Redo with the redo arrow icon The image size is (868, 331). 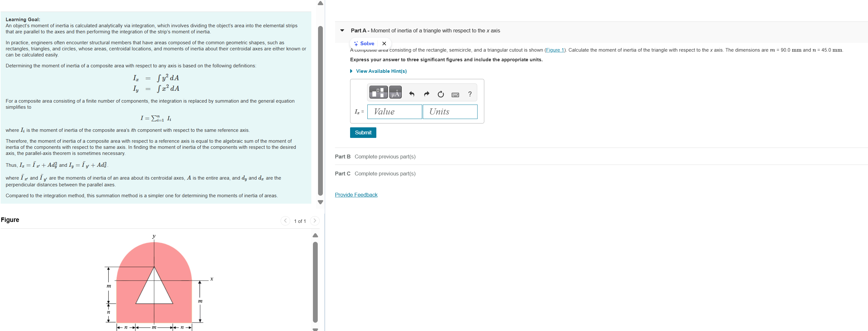tap(427, 95)
